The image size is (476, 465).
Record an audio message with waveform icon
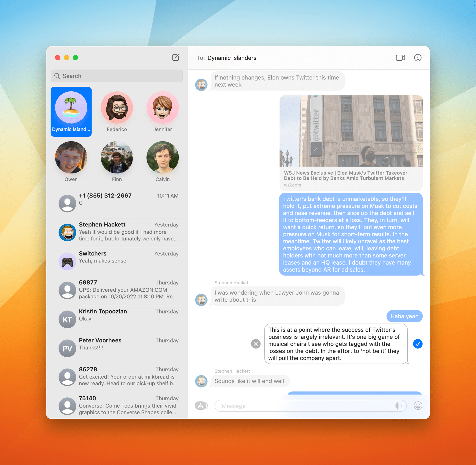[x=398, y=406]
